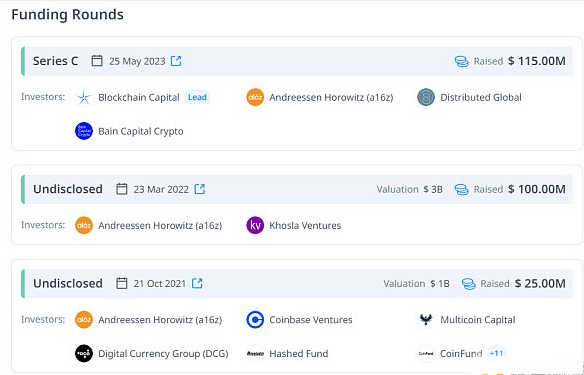Open external link for 23 Mar 2022 round
Viewport: 584px width, 375px height.
[x=200, y=189]
